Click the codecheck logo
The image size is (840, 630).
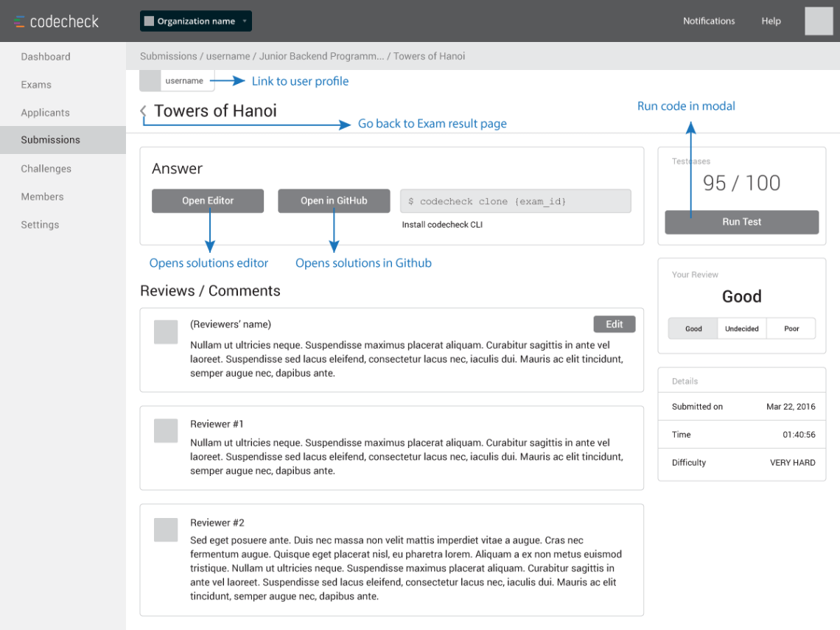pyautogui.click(x=55, y=21)
